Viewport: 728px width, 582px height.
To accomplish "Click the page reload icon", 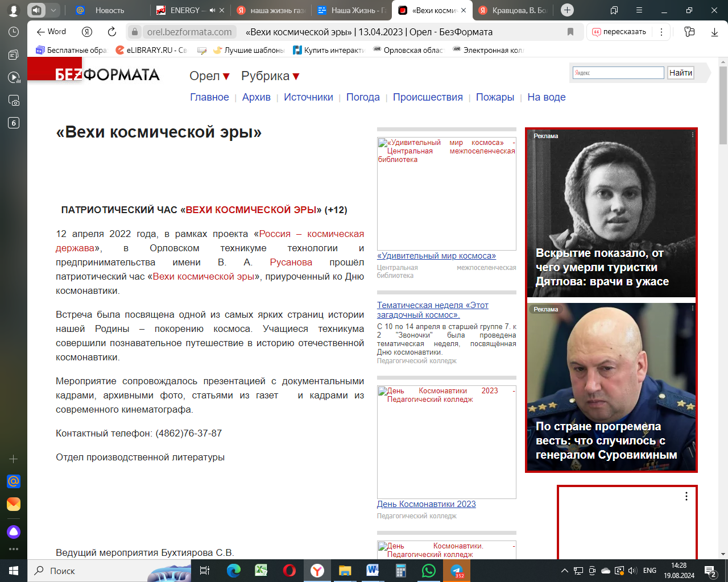I will (112, 32).
